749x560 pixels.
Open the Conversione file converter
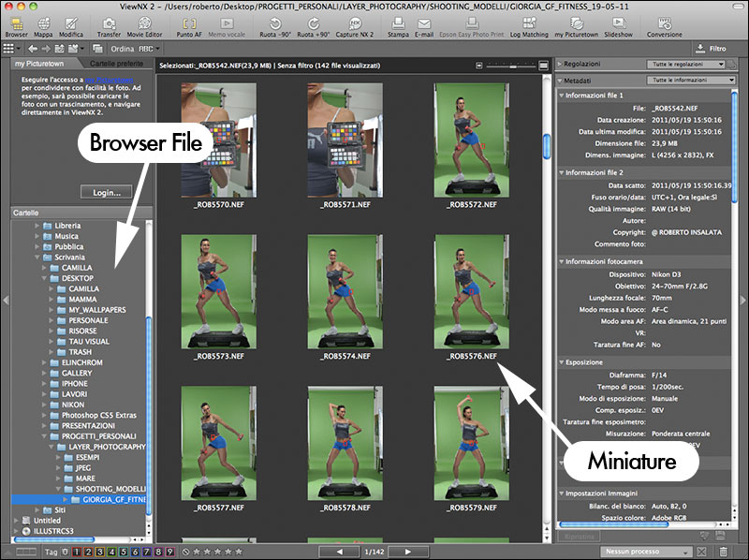tap(665, 27)
